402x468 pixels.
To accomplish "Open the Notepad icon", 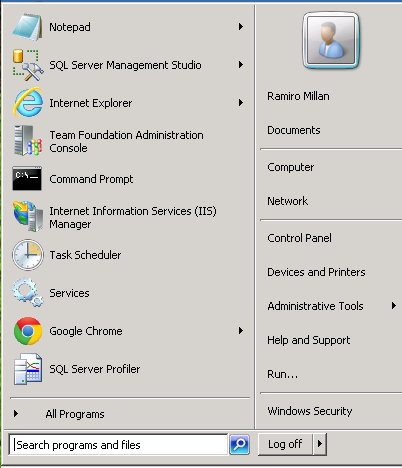I will click(x=27, y=27).
